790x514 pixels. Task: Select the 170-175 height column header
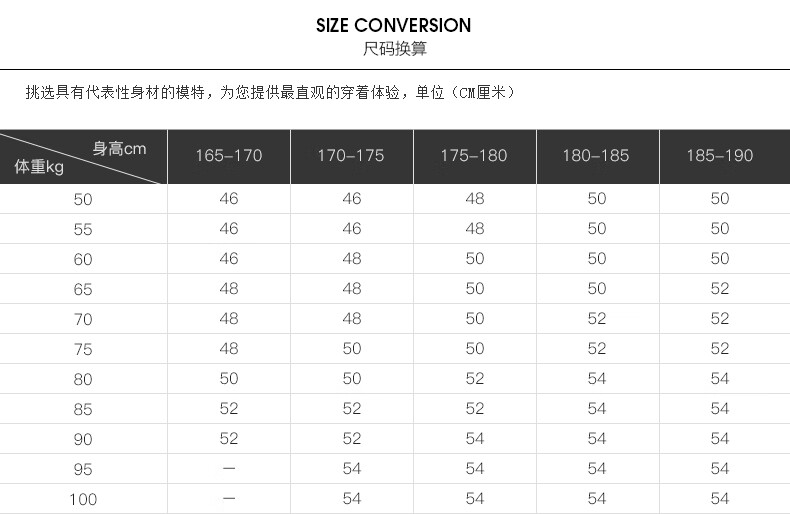click(x=351, y=156)
